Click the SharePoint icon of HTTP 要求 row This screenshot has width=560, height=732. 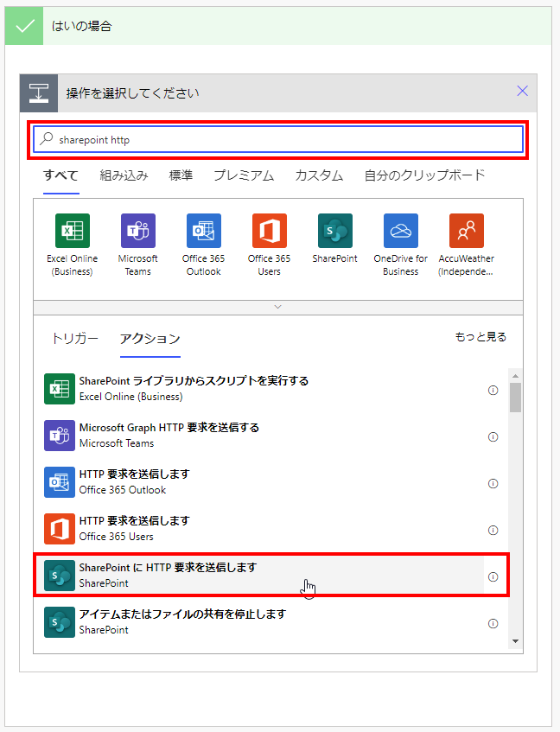[60, 576]
